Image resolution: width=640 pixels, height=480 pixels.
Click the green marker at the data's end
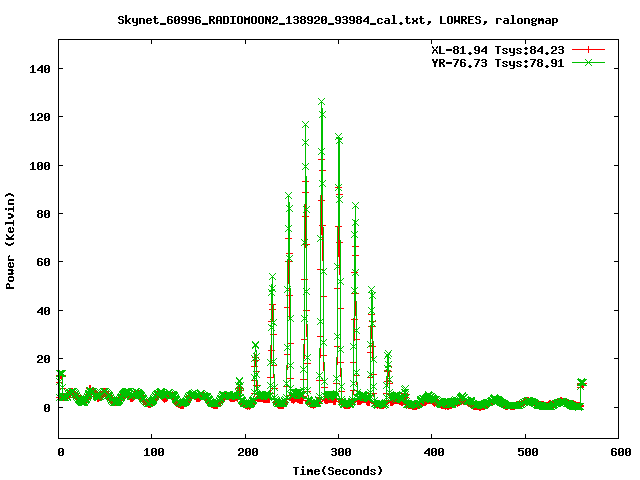(x=581, y=383)
